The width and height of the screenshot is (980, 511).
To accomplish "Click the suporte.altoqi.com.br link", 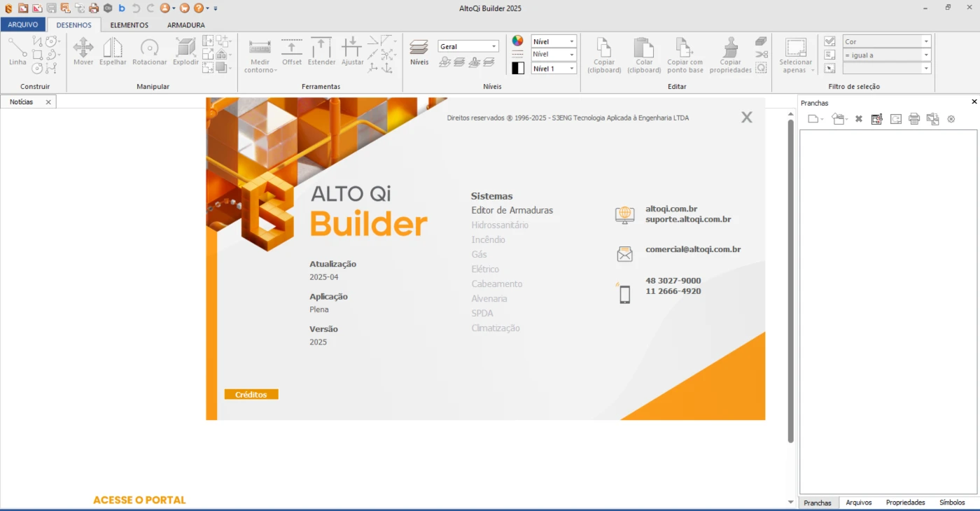I will 688,219.
